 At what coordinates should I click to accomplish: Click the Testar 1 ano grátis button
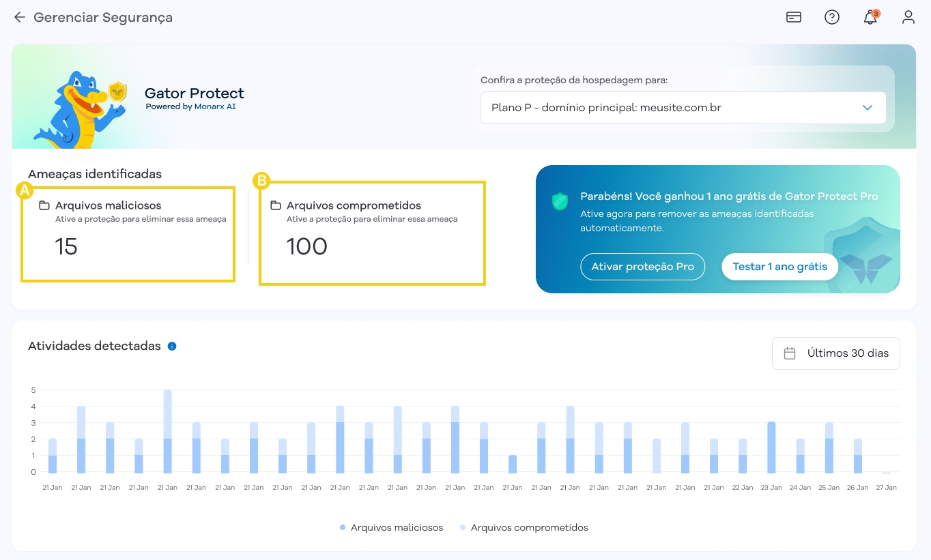tap(779, 267)
